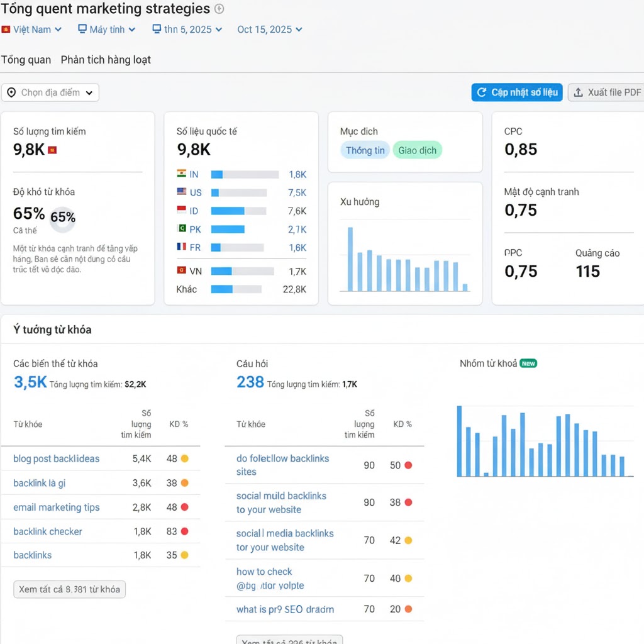644x644 pixels.
Task: Switch to the Phân tích hàng loạt tab
Action: (106, 60)
